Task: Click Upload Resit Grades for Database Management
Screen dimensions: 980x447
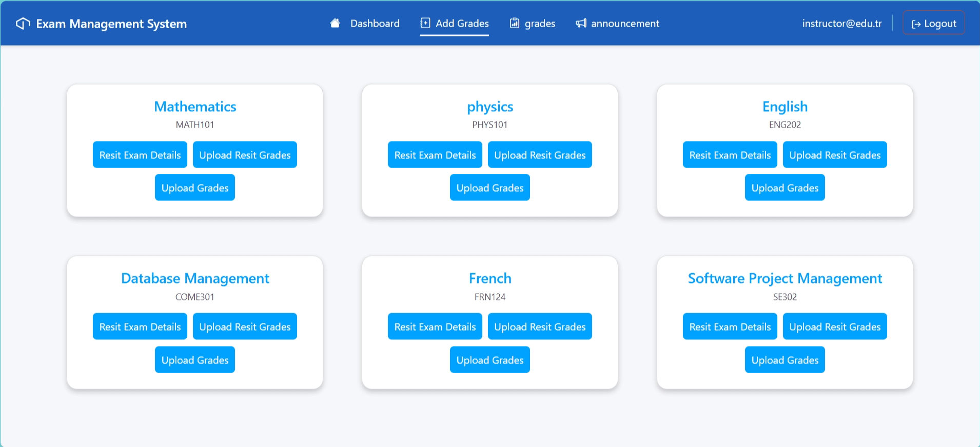Action: click(245, 327)
